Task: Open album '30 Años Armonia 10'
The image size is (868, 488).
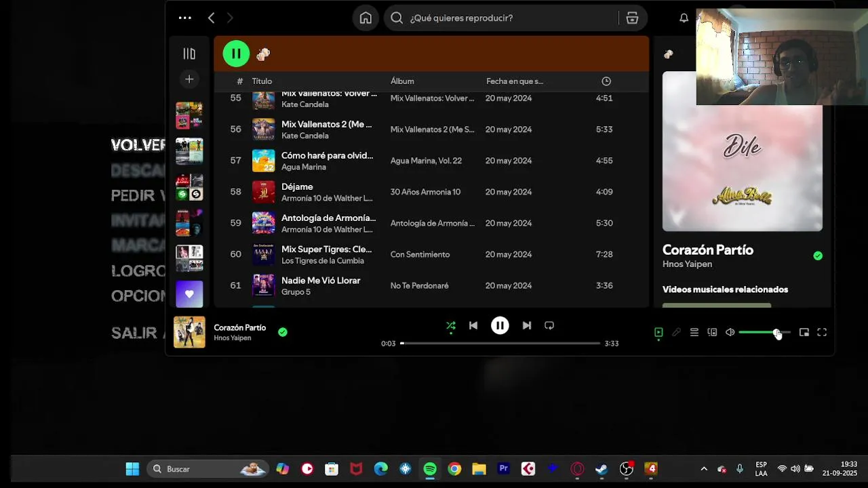Action: (425, 192)
